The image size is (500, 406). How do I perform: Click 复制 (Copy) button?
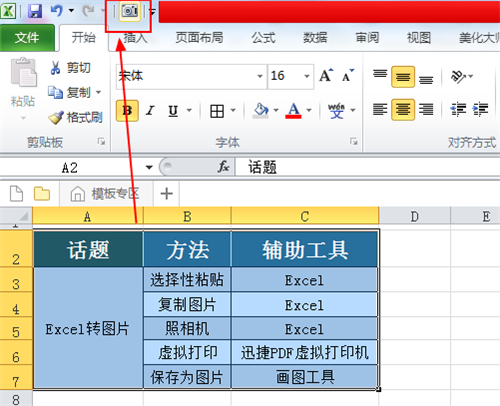70,92
